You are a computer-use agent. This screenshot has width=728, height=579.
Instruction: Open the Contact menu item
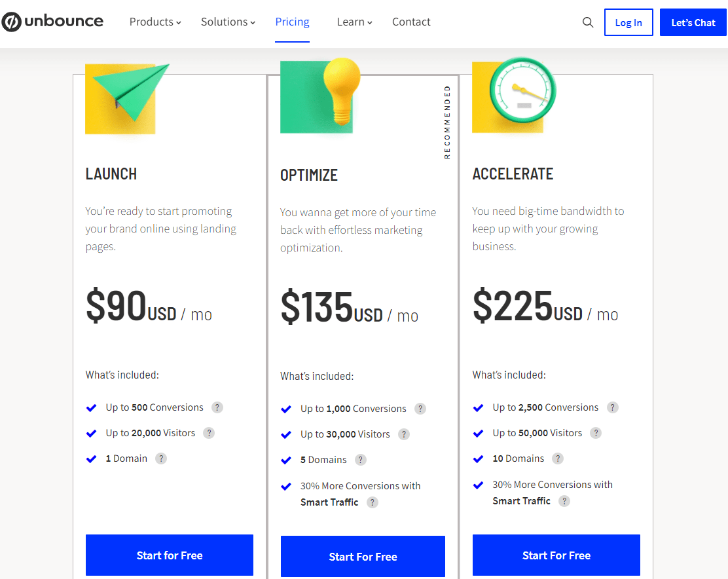pos(411,22)
